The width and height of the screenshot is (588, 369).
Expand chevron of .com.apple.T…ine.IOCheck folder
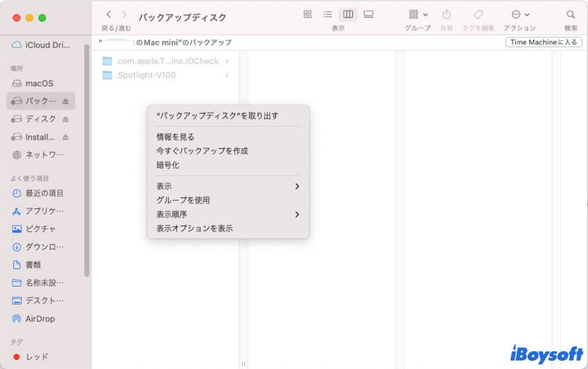pos(228,61)
